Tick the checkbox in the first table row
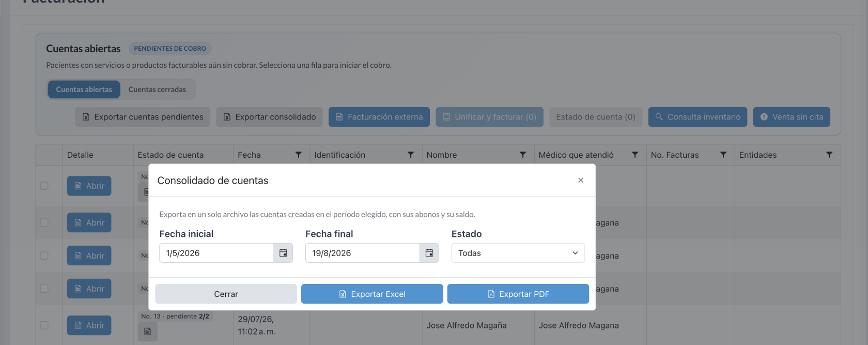Screen dimensions: 868x345 point(44,186)
